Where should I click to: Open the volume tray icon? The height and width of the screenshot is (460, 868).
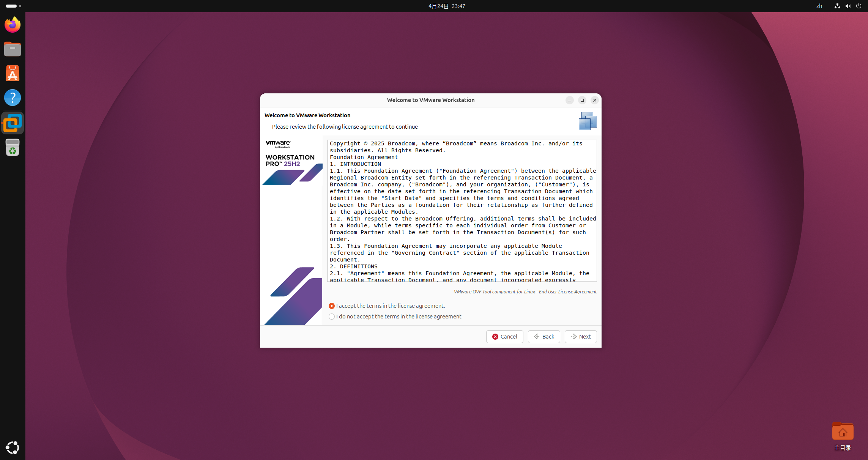pyautogui.click(x=848, y=6)
